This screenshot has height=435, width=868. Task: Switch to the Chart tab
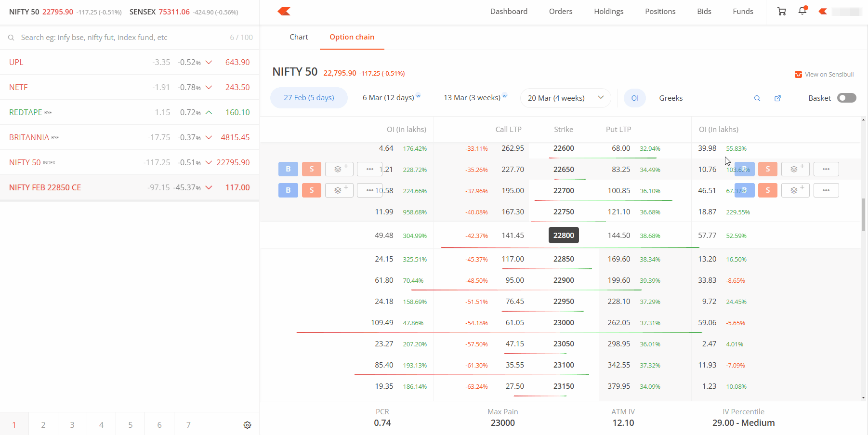(x=299, y=37)
